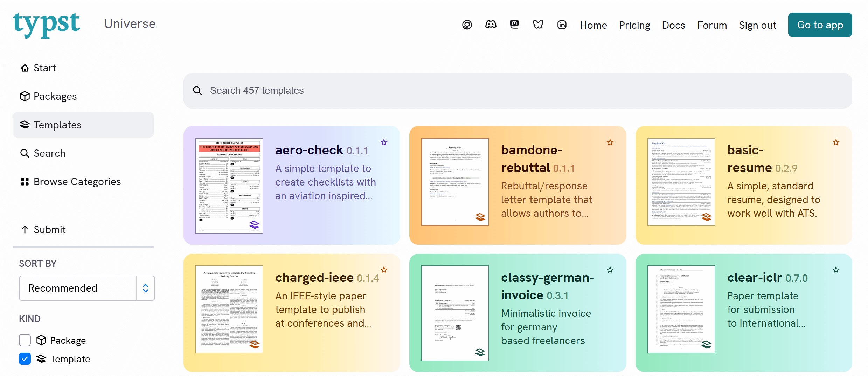Star the clear-iclr template
The height and width of the screenshot is (376, 868).
click(x=836, y=270)
